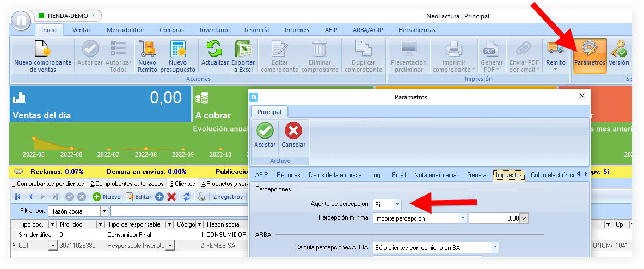The image size is (644, 269).
Task: Open the Agente de percepción dropdown
Action: pyautogui.click(x=397, y=204)
